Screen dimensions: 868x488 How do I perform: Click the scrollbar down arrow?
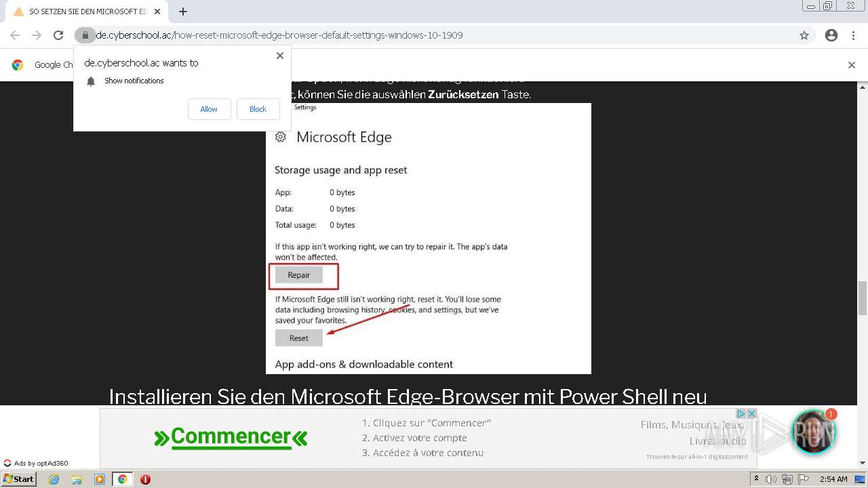click(x=863, y=464)
